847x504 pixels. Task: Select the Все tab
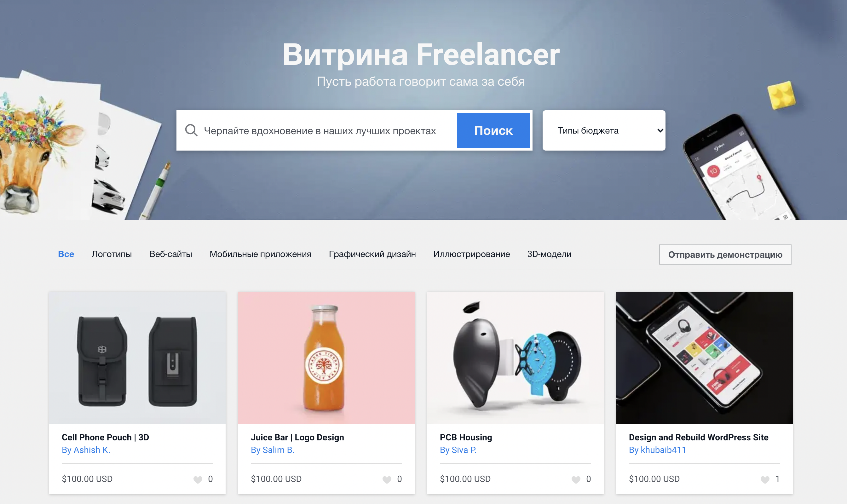click(x=66, y=254)
